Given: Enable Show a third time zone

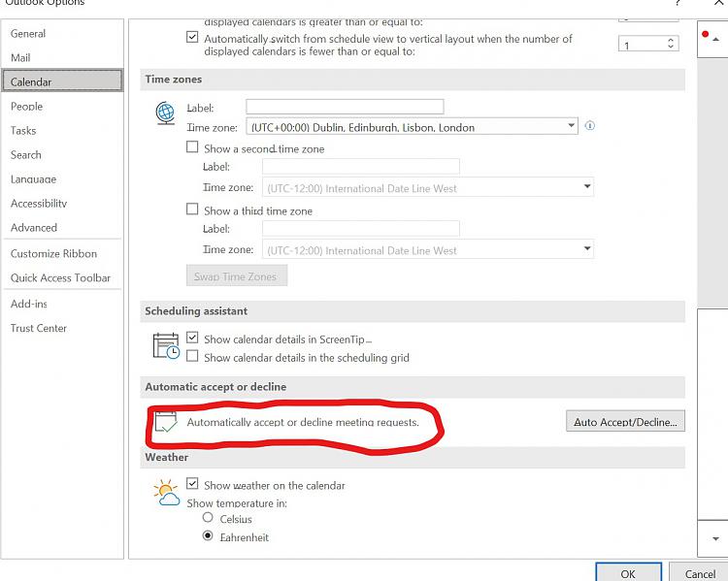Looking at the screenshot, I should tap(192, 210).
